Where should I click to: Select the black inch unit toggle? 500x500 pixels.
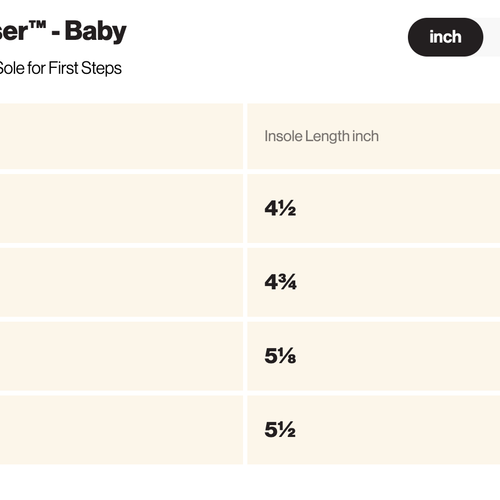coord(445,37)
